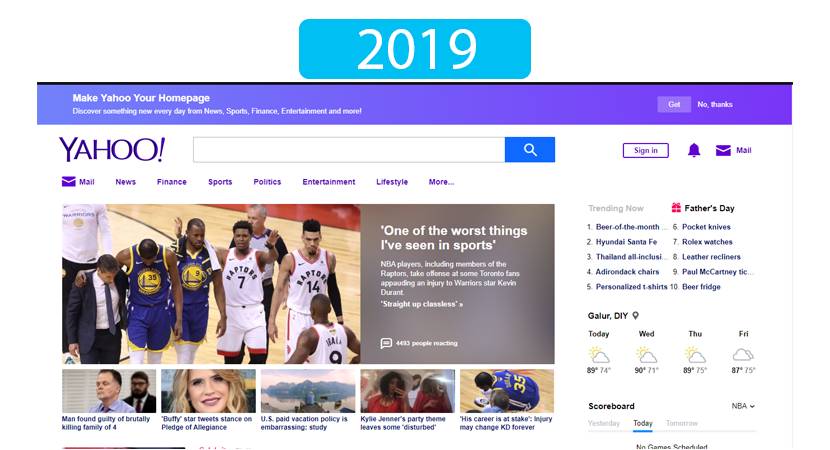Switch to Yesterday scoreboard tab
830x450 pixels.
[x=603, y=423]
